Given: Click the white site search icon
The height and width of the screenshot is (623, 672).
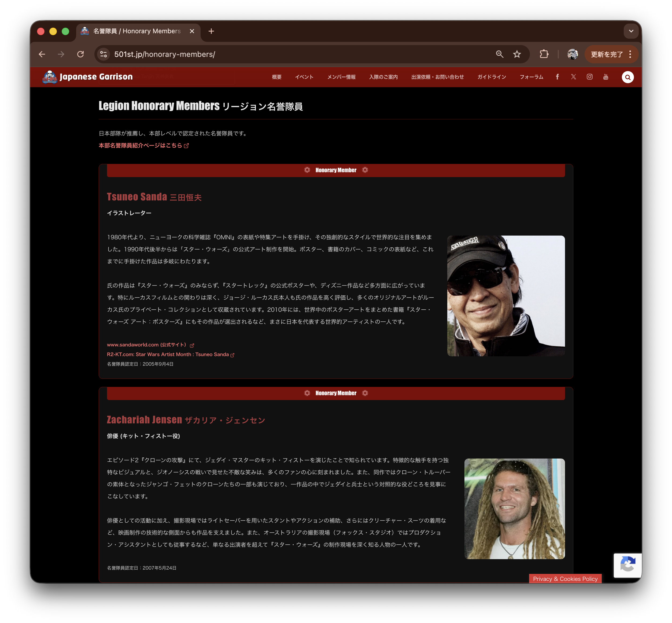Looking at the screenshot, I should (x=627, y=77).
